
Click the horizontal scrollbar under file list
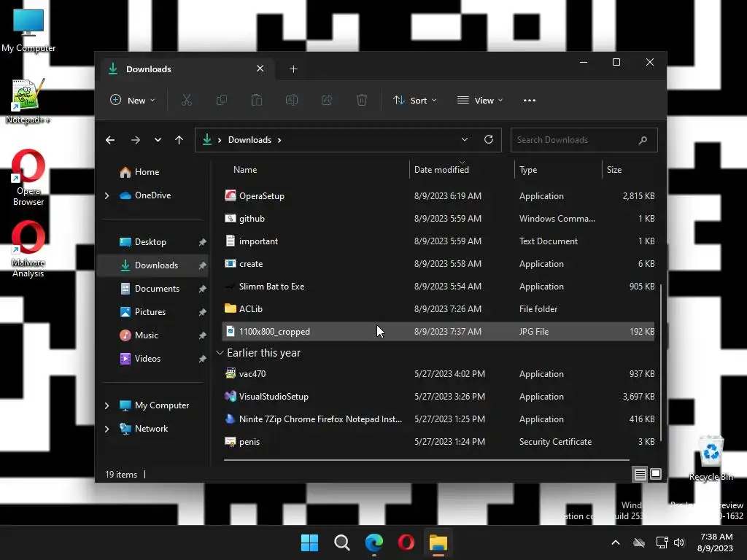(x=426, y=460)
